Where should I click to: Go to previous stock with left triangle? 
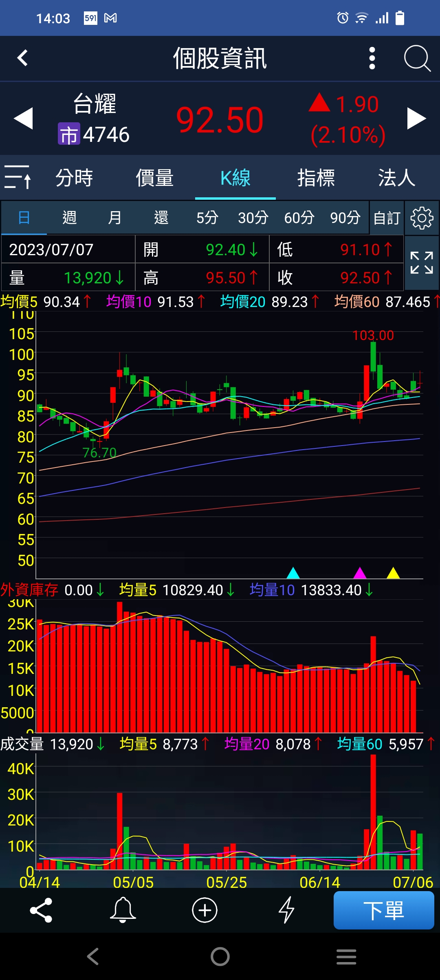[x=23, y=119]
